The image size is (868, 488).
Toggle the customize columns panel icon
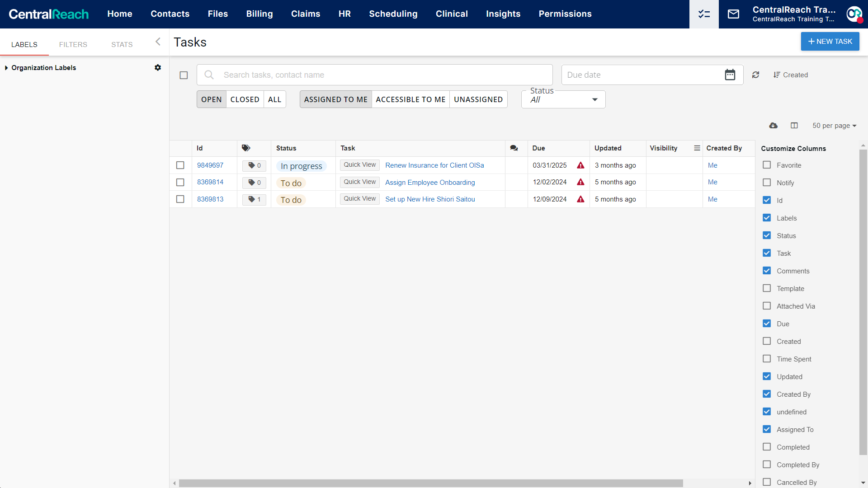pyautogui.click(x=794, y=126)
